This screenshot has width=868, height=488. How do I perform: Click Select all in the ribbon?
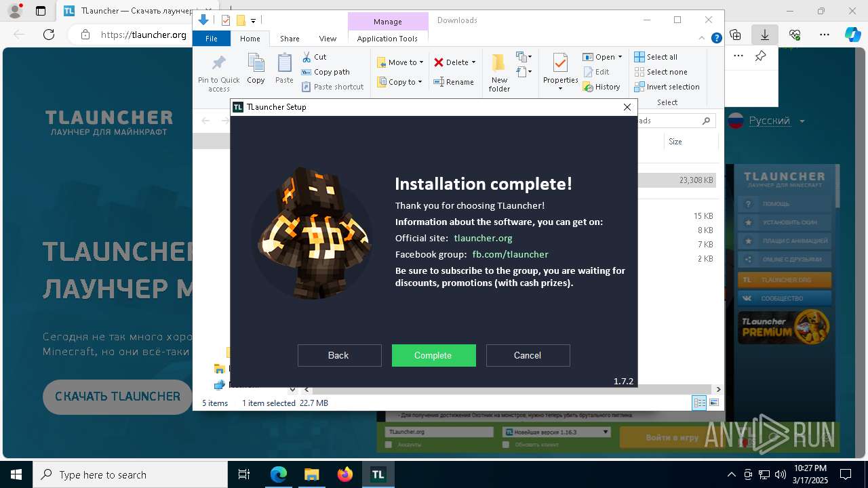pos(656,57)
